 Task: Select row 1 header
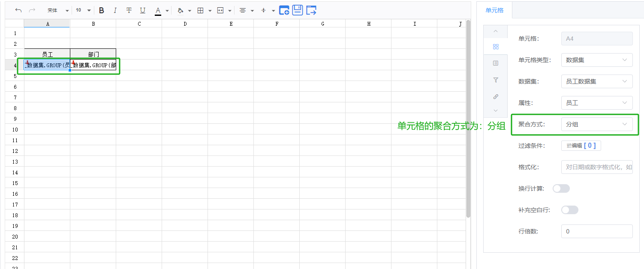pyautogui.click(x=15, y=33)
